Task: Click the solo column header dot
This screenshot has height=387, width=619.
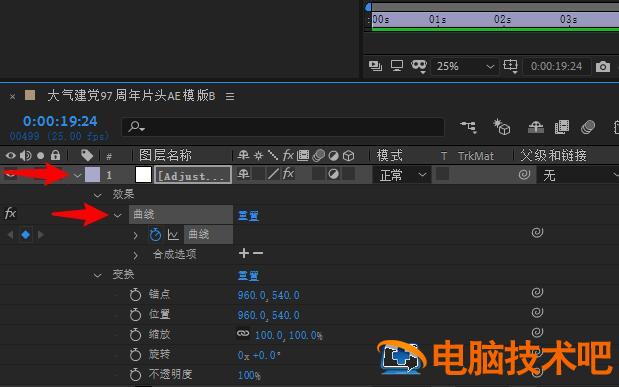Action: click(x=40, y=156)
